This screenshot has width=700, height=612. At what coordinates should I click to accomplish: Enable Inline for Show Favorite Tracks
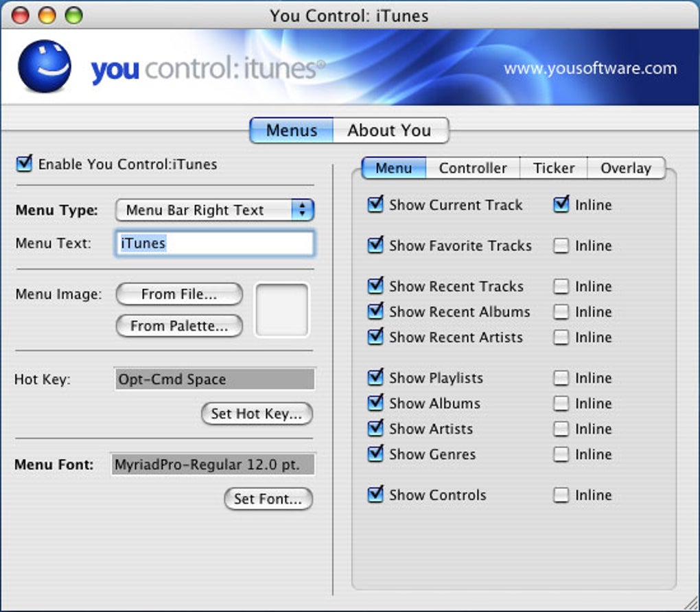(561, 246)
